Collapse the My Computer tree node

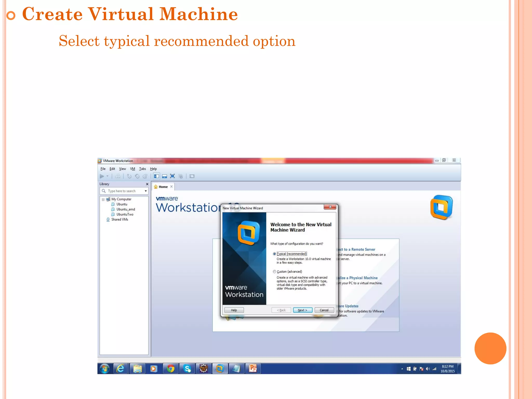[x=103, y=199]
